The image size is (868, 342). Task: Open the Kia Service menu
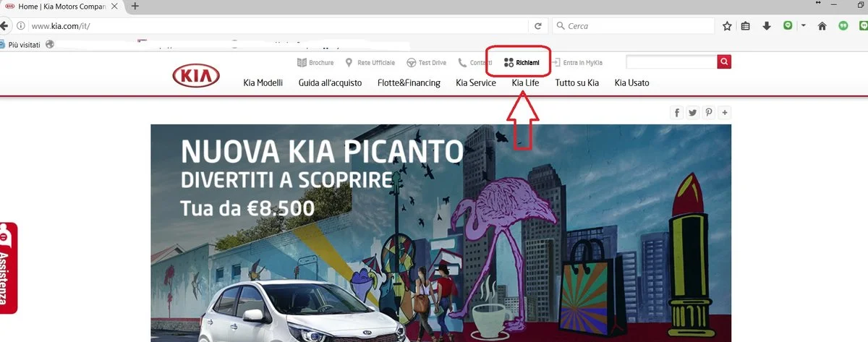(x=476, y=82)
